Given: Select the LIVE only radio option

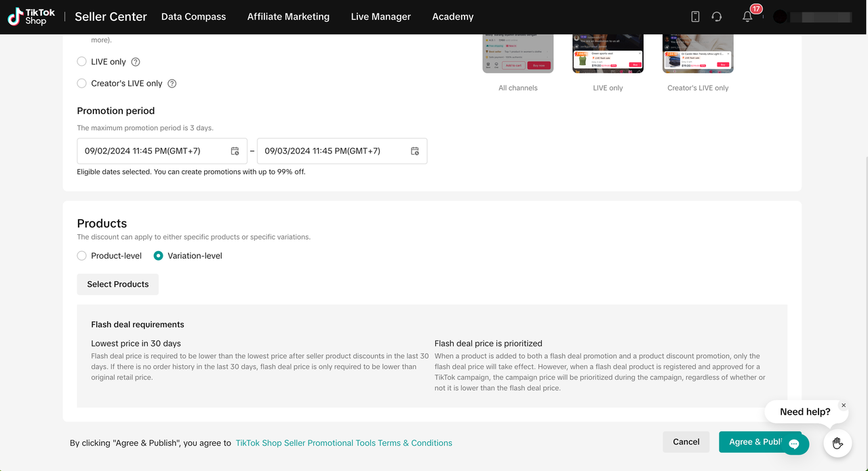Looking at the screenshot, I should tap(82, 62).
